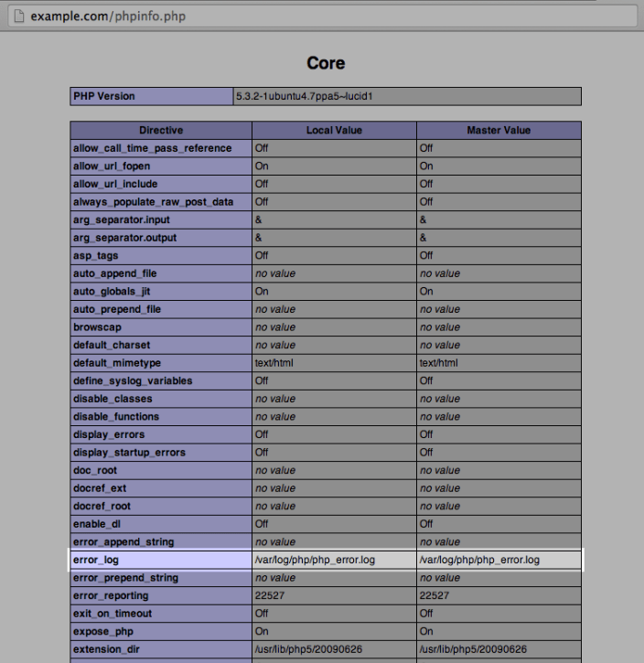Click the error_reporting local value 22527

[270, 595]
